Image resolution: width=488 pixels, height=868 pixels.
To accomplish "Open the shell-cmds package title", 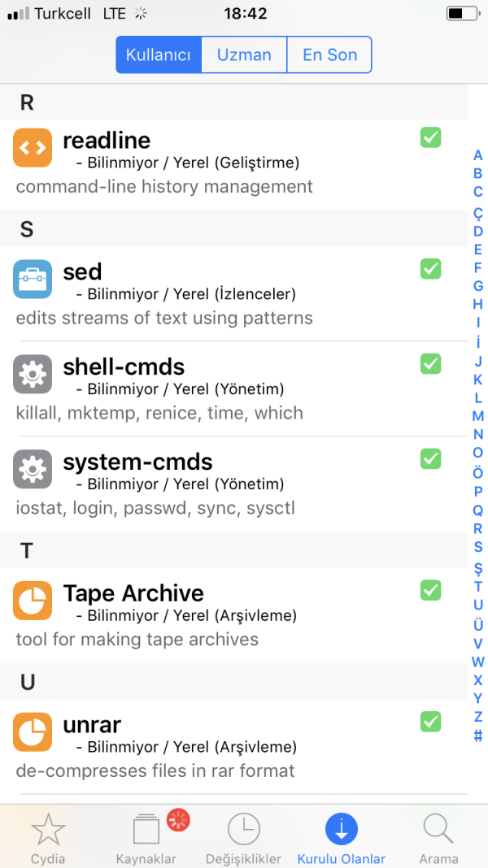I will click(124, 367).
